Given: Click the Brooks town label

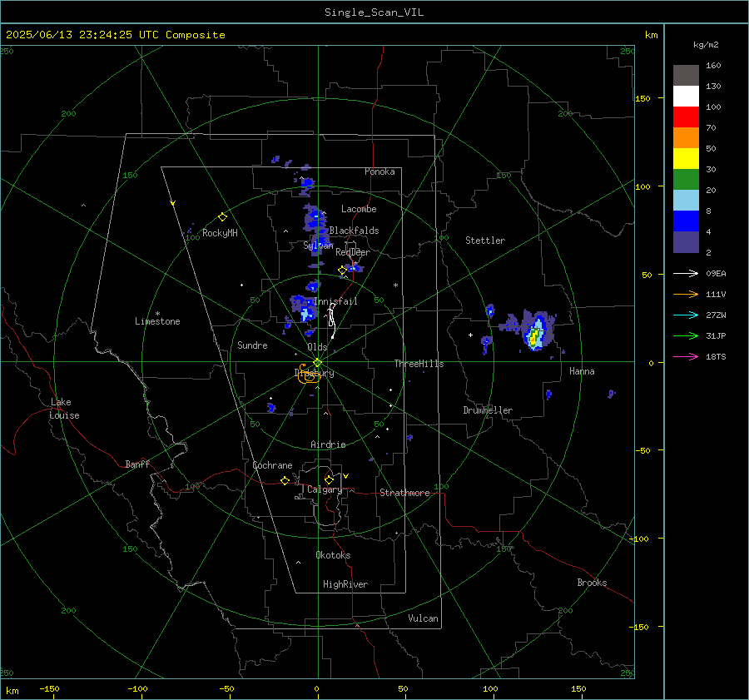Looking at the screenshot, I should point(592,583).
